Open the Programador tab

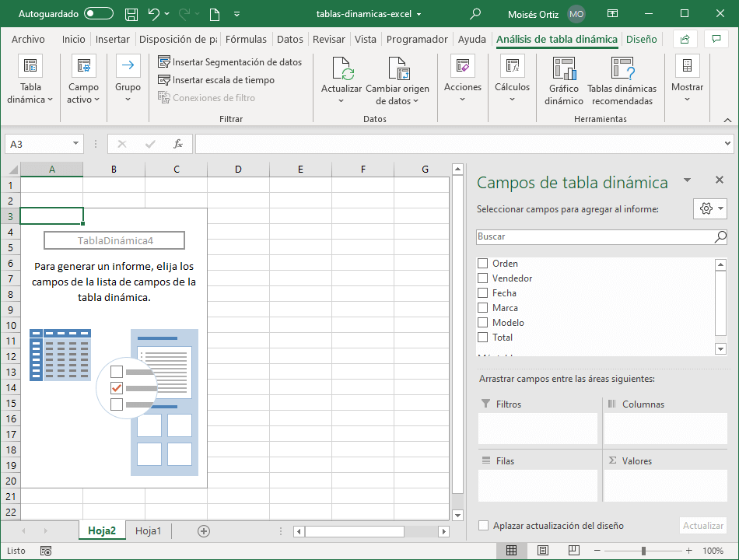point(417,39)
